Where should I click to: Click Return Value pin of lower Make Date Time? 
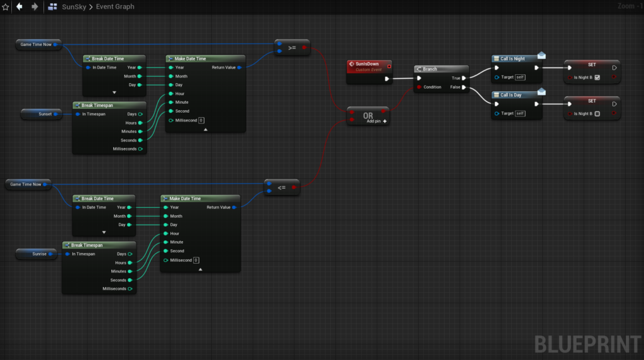coord(234,207)
